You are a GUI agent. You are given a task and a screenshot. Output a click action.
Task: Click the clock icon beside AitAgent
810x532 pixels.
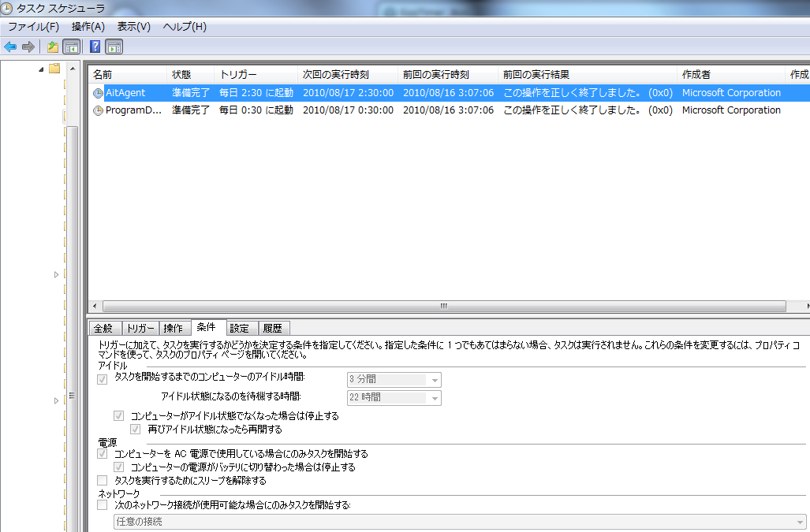point(98,93)
